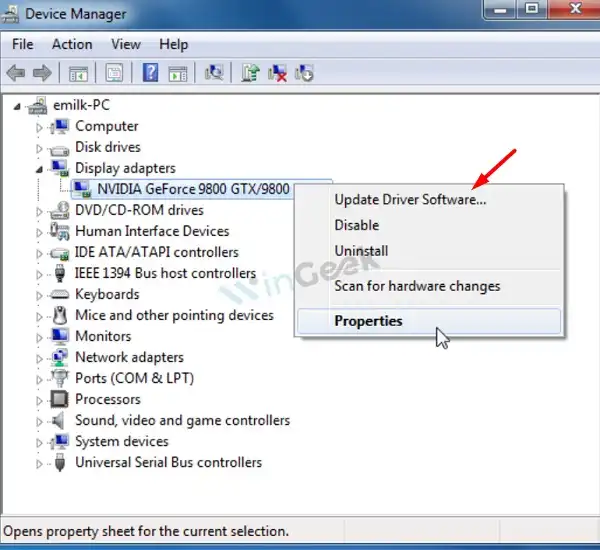Click the Monitors category icon
600x550 pixels.
click(60, 336)
